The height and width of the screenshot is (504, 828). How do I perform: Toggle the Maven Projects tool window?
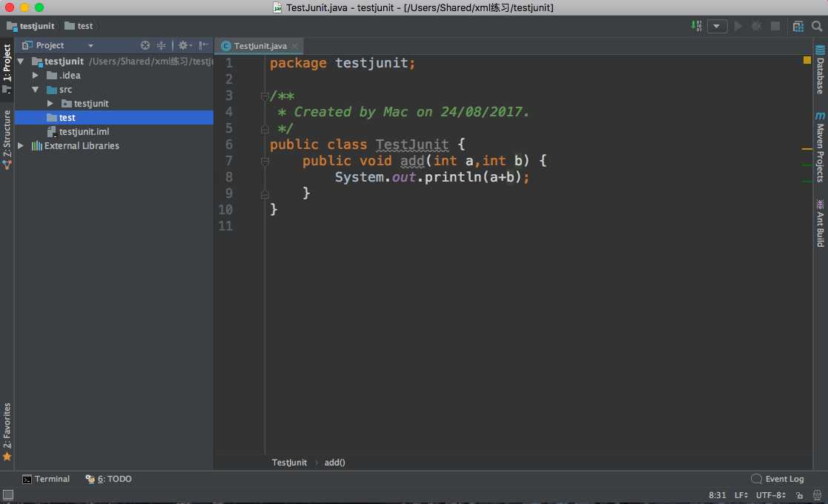click(820, 147)
